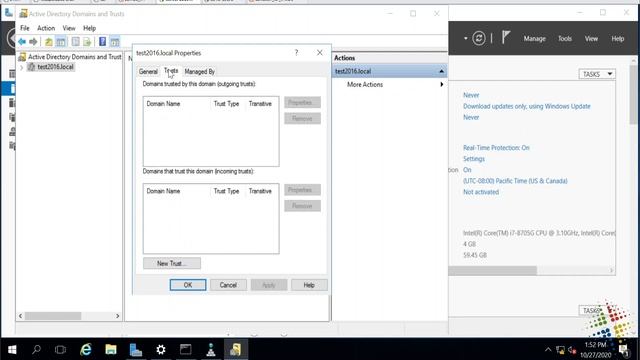Click the Transitive column header in incoming trusts
This screenshot has height=360, width=640.
260,191
